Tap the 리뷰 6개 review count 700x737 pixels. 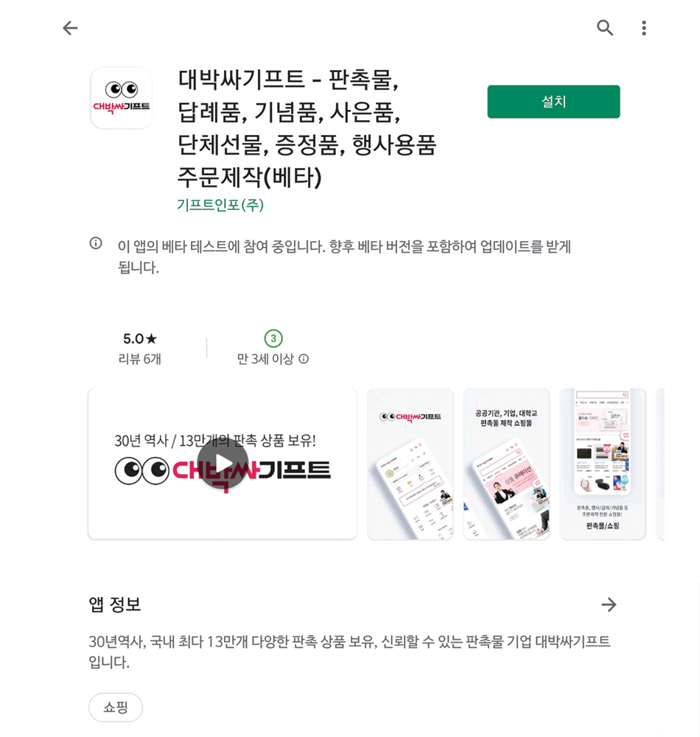point(139,359)
